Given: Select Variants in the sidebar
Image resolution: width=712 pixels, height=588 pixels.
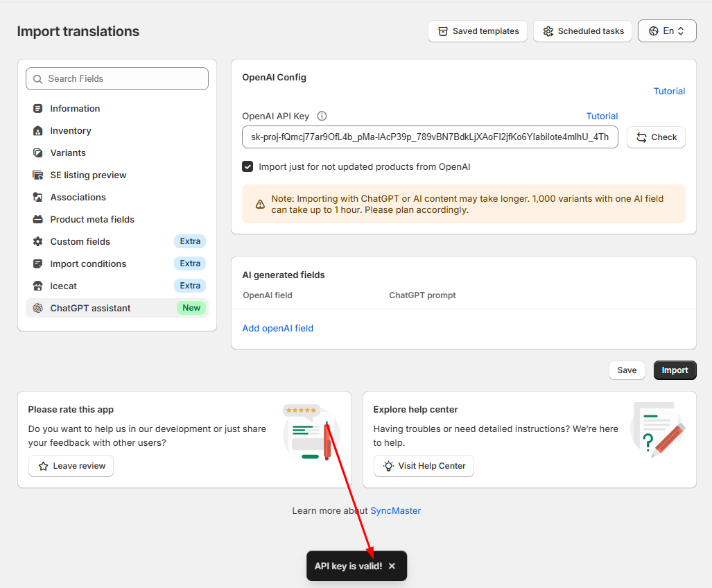Looking at the screenshot, I should [117, 153].
